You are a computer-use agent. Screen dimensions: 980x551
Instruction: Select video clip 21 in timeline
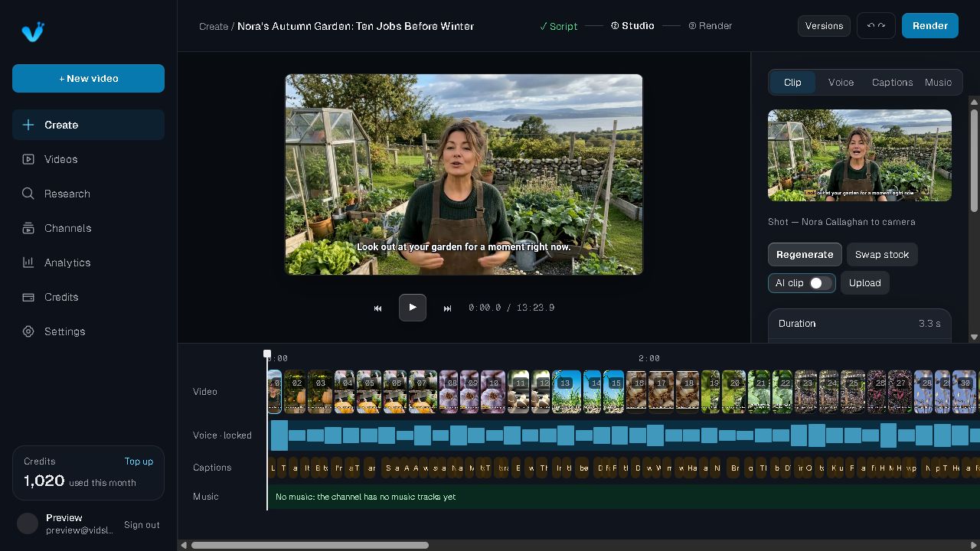click(x=759, y=392)
